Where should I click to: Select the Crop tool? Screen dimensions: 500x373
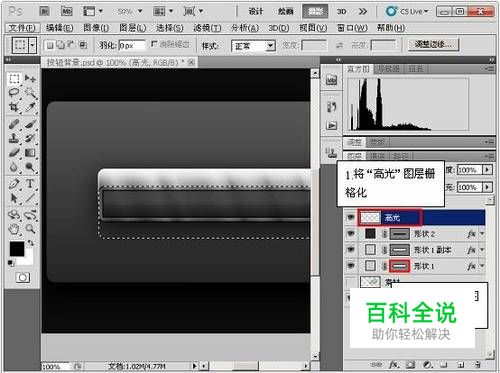[x=14, y=107]
